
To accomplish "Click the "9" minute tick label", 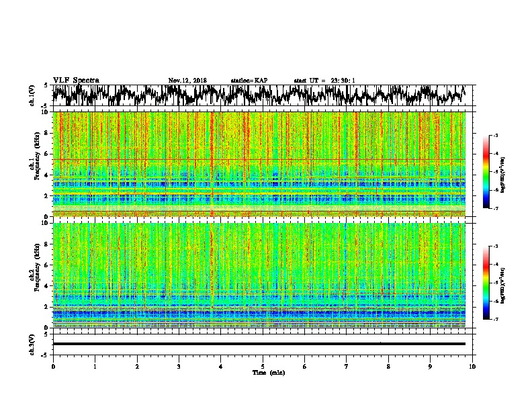I will [430, 366].
